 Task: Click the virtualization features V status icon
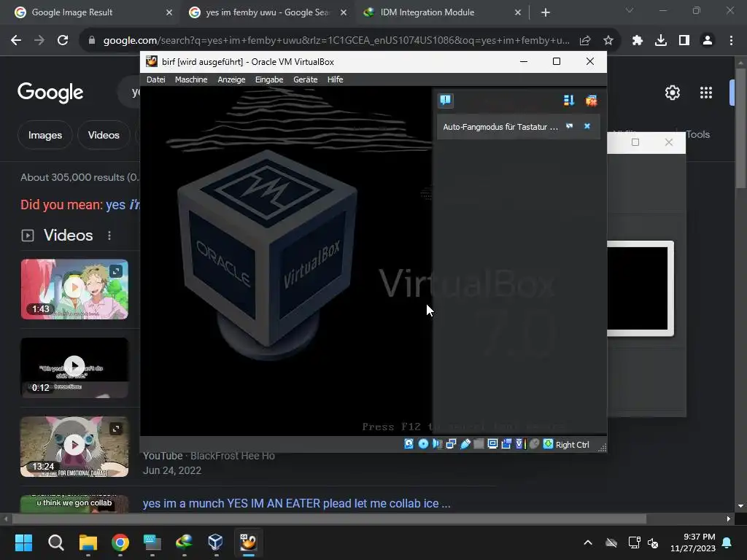click(520, 444)
